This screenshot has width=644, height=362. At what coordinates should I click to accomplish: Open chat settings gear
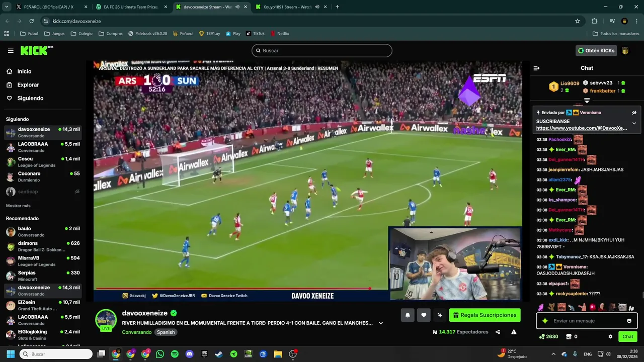tap(610, 337)
